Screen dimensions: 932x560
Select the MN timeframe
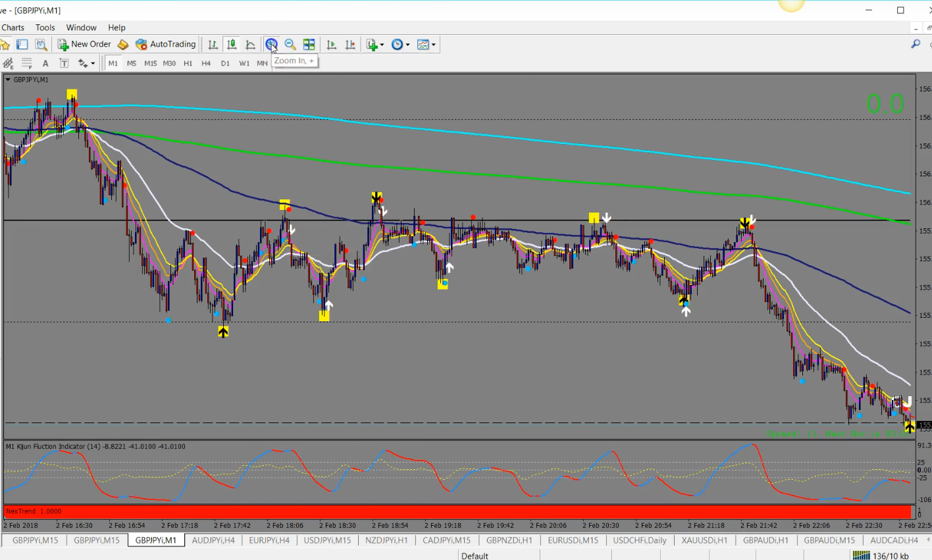pos(262,63)
